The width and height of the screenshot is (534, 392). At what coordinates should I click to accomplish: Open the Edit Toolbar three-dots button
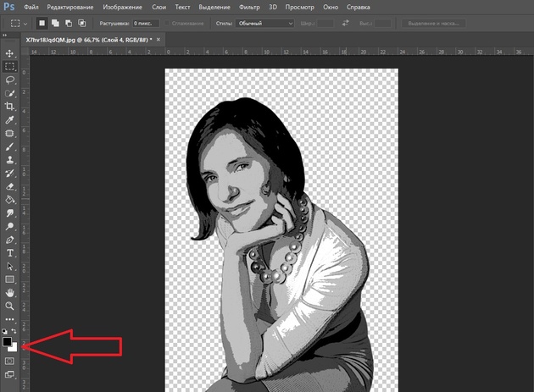pyautogui.click(x=9, y=319)
